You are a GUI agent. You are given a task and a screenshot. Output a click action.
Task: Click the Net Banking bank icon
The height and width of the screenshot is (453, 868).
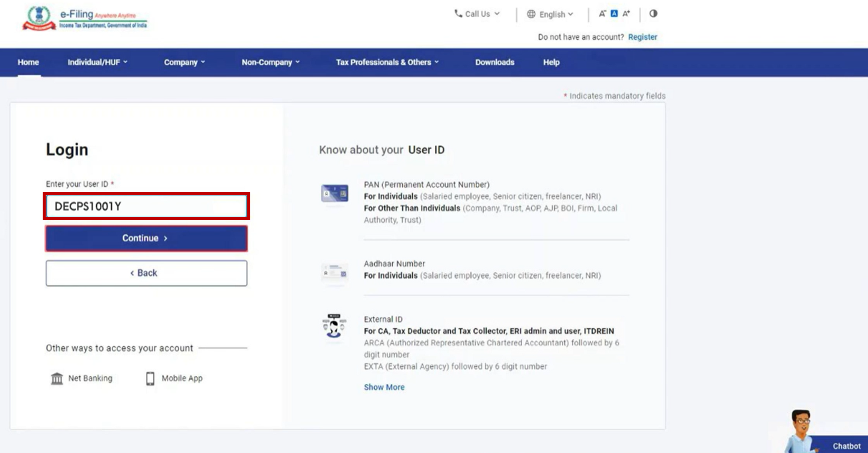57,378
